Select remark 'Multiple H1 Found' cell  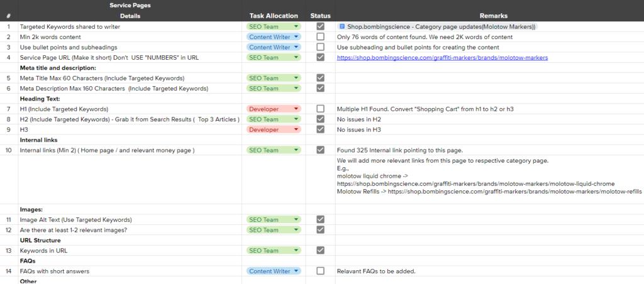[x=489, y=109]
